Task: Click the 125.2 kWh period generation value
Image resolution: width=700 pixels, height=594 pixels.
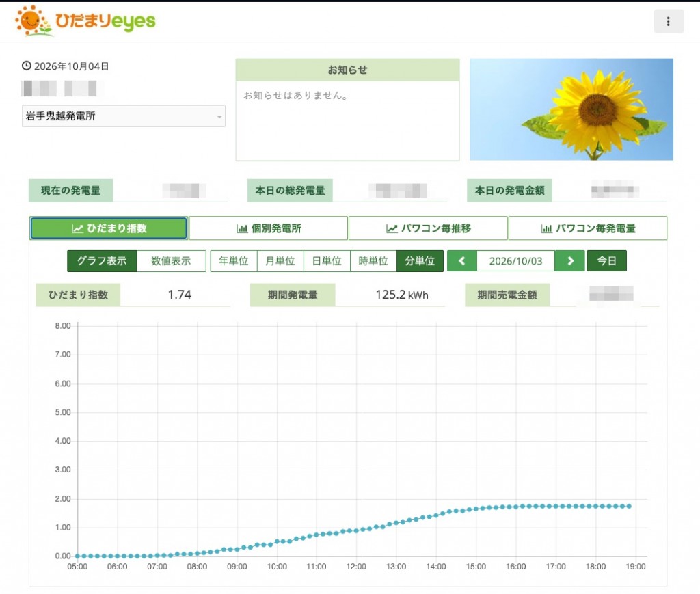Action: tap(402, 295)
